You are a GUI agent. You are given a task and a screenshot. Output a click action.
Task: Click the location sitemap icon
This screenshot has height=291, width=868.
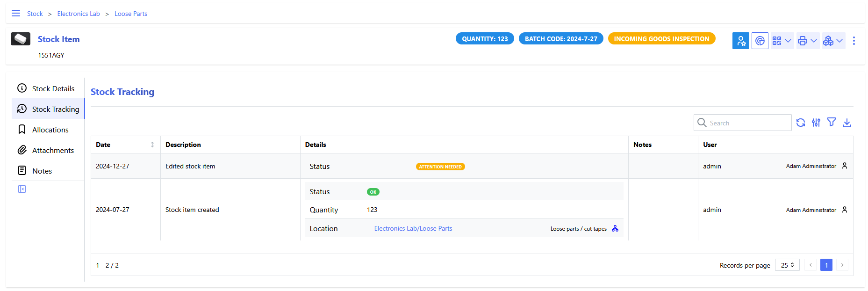coord(615,228)
